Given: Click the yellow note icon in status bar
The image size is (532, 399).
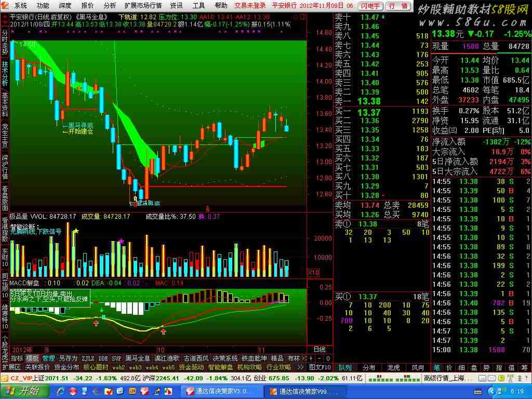Looking at the screenshot, I should 500,378.
